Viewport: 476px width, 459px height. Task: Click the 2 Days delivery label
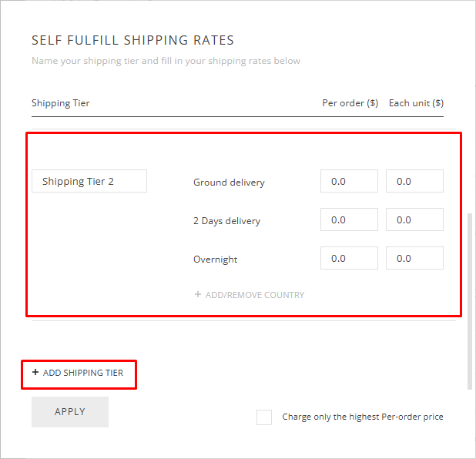click(226, 221)
